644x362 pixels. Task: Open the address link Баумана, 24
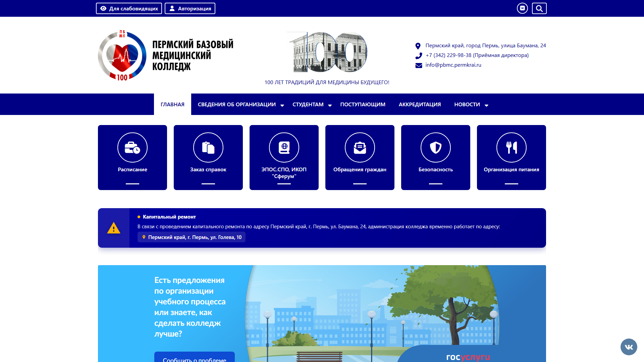pos(486,46)
